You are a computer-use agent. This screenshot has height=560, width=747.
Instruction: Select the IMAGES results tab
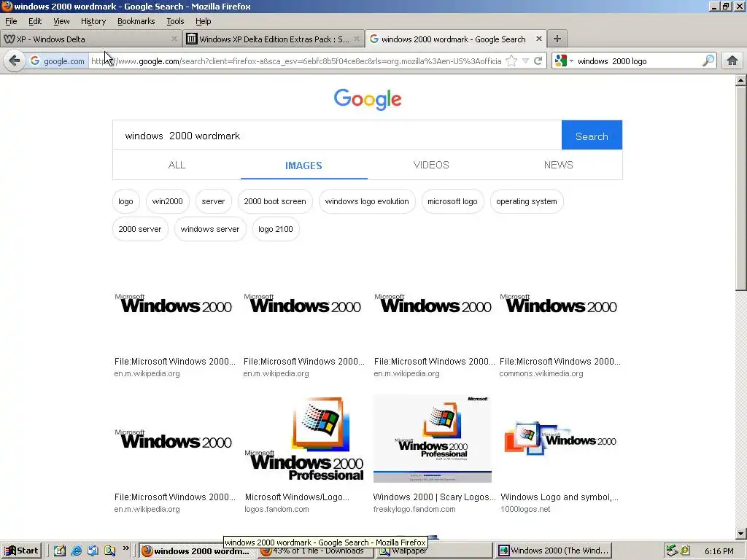click(x=304, y=166)
